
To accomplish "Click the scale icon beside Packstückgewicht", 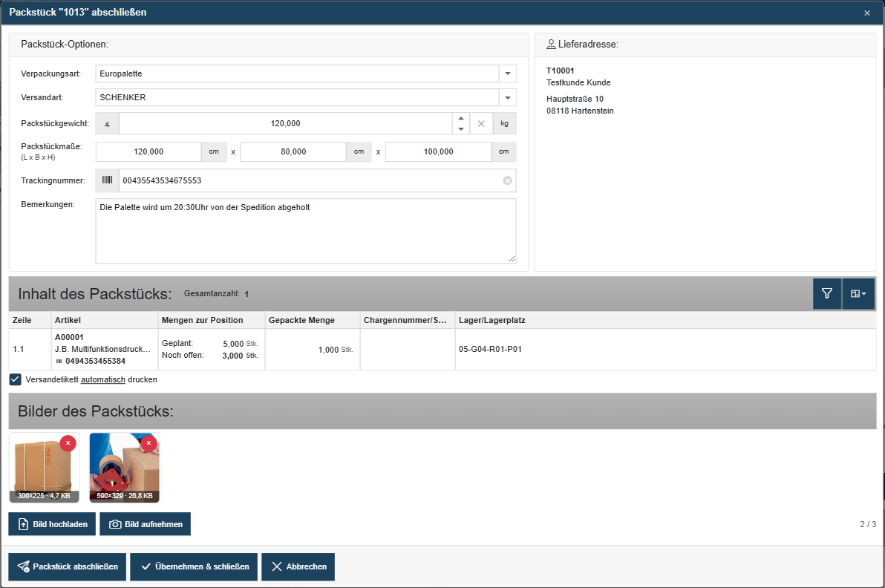I will 107,123.
